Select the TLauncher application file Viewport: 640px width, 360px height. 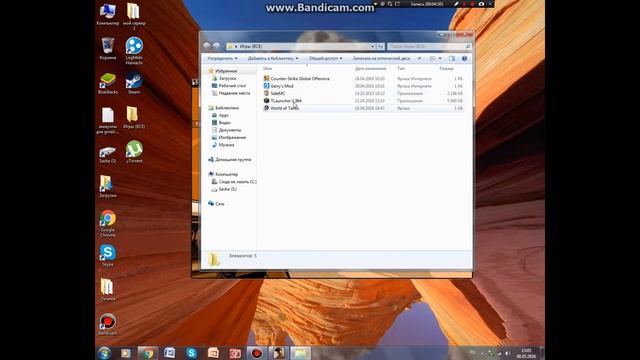tap(283, 100)
